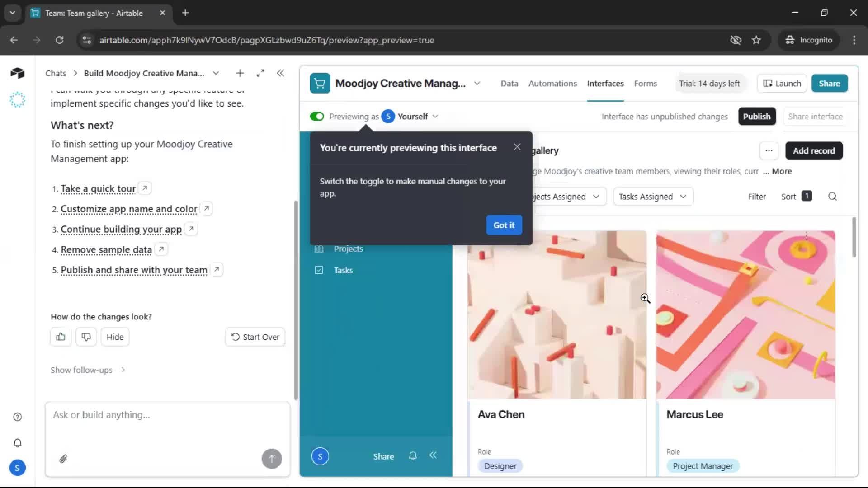Click the teal Share button
868x488 pixels.
pos(829,84)
